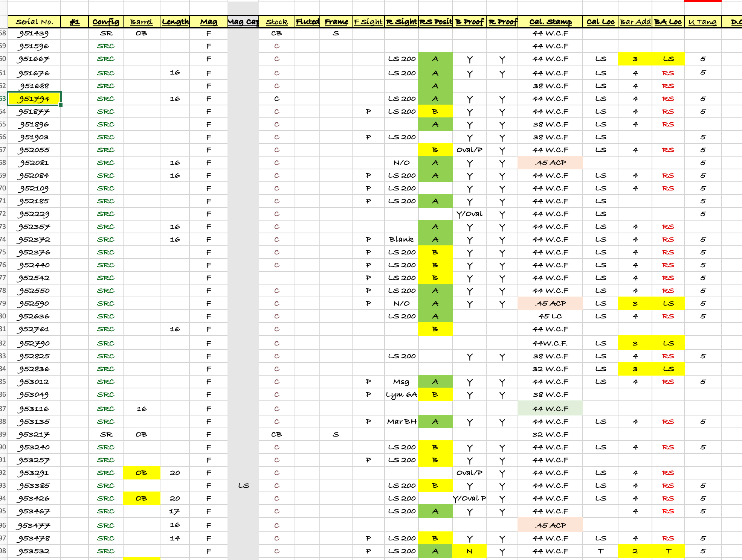Click the Serial No. column header
This screenshot has height=560, width=742.
[x=34, y=22]
